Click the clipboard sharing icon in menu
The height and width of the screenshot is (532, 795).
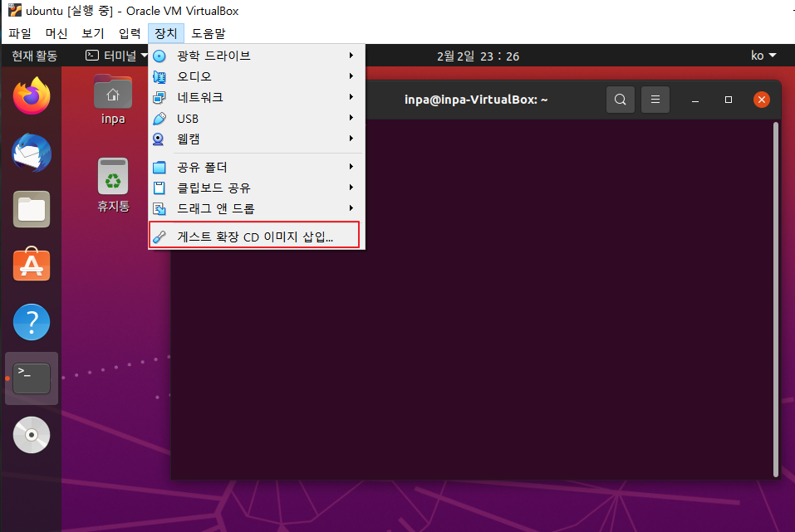coord(159,188)
